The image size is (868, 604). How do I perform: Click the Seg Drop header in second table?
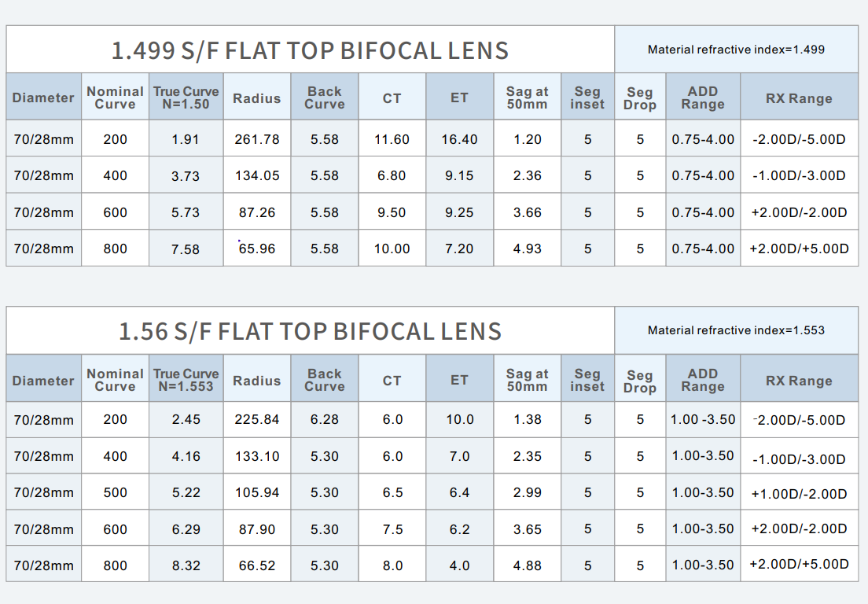point(640,381)
